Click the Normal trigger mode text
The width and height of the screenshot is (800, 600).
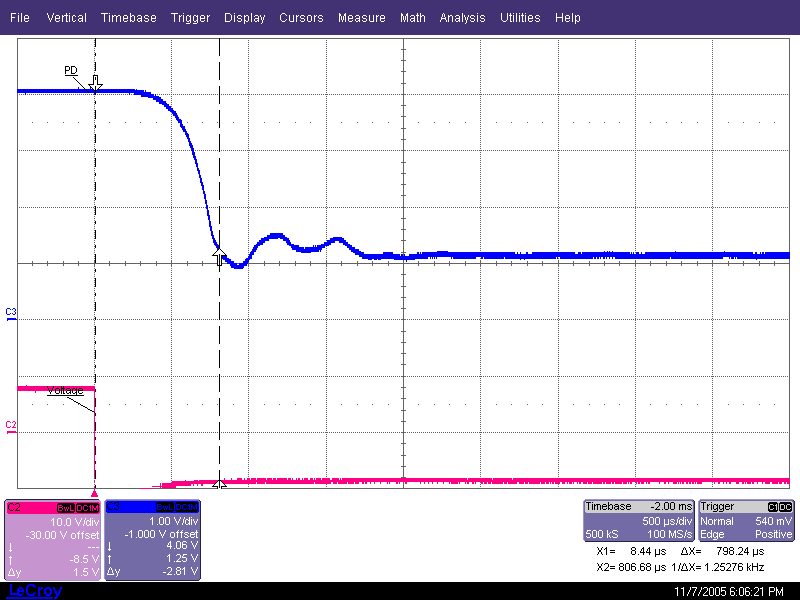click(717, 521)
